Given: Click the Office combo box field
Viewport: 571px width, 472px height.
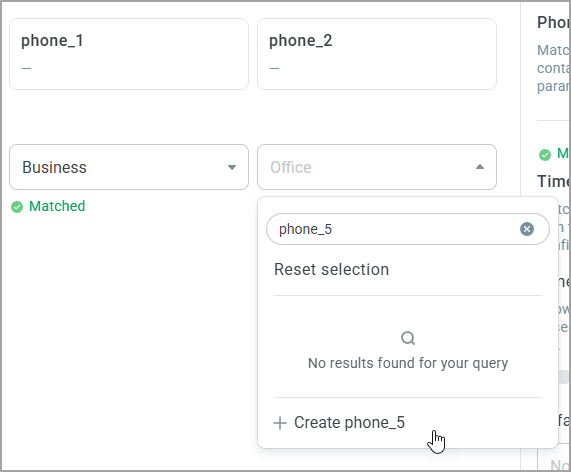Looking at the screenshot, I should click(377, 167).
